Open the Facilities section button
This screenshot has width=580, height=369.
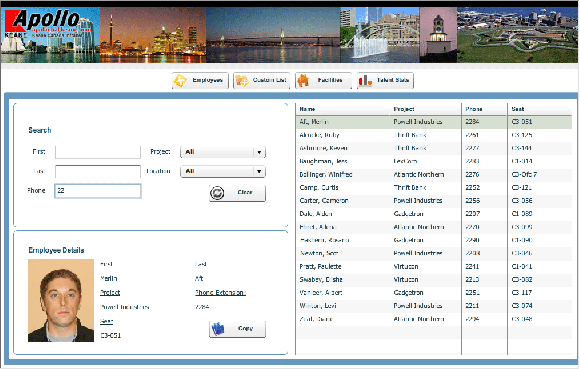[323, 80]
